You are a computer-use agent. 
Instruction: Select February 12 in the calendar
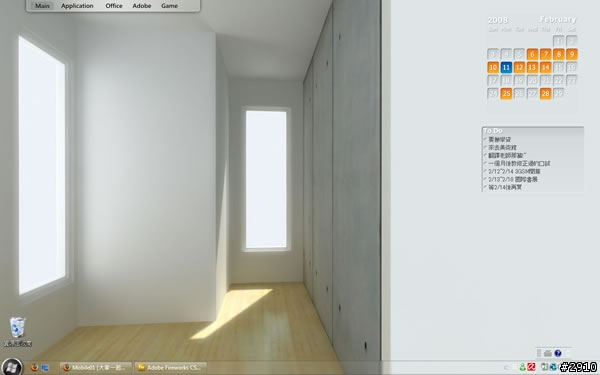(519, 68)
